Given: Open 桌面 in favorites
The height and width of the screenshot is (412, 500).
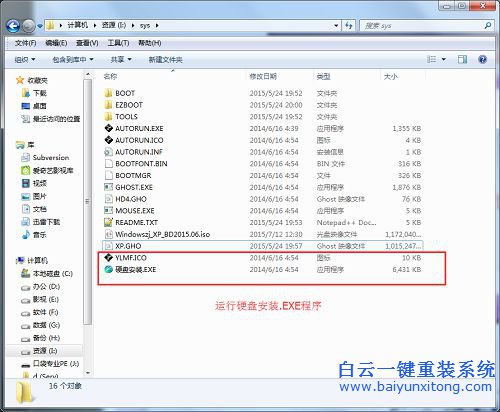Looking at the screenshot, I should [x=34, y=106].
